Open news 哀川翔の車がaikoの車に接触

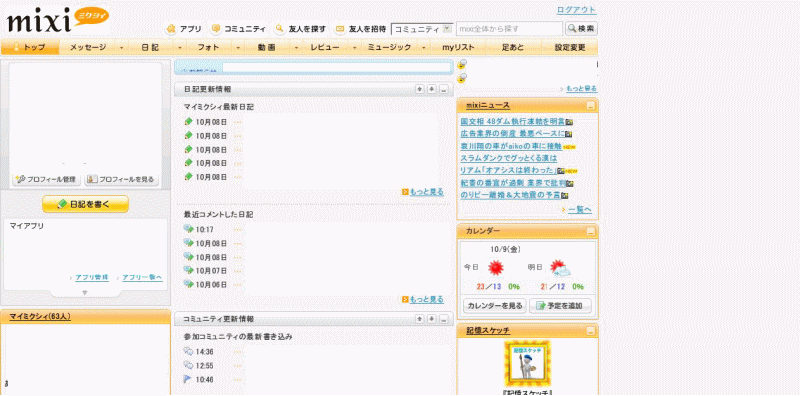[x=511, y=146]
